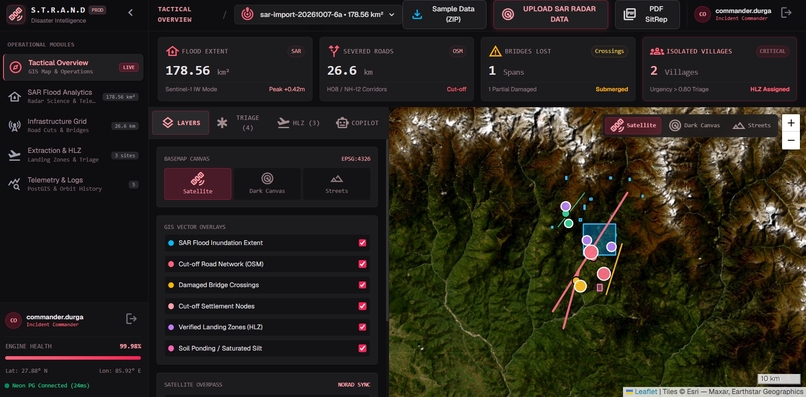The height and width of the screenshot is (397, 806).
Task: Disable Verified Landing Zones (HLZ) layer
Action: point(362,327)
